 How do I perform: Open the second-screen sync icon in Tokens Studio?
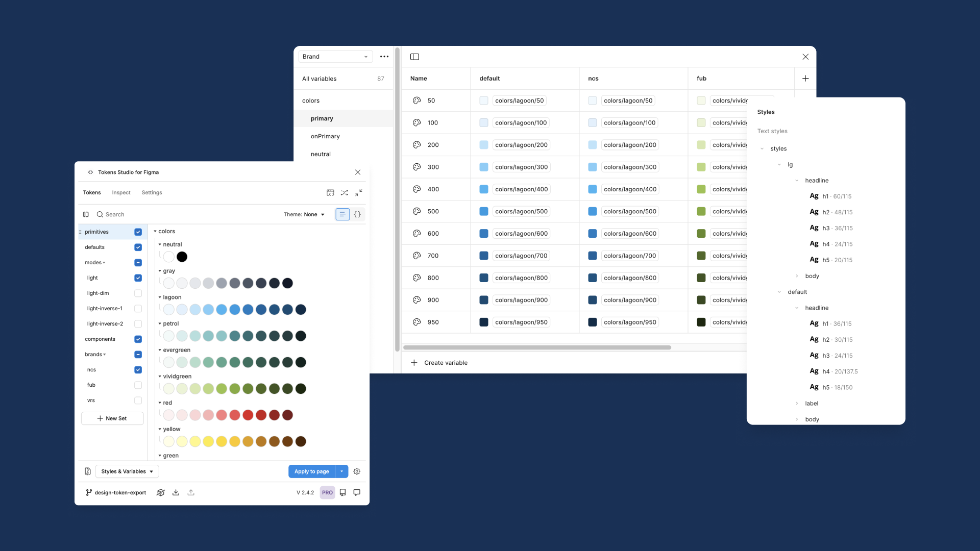coord(330,193)
